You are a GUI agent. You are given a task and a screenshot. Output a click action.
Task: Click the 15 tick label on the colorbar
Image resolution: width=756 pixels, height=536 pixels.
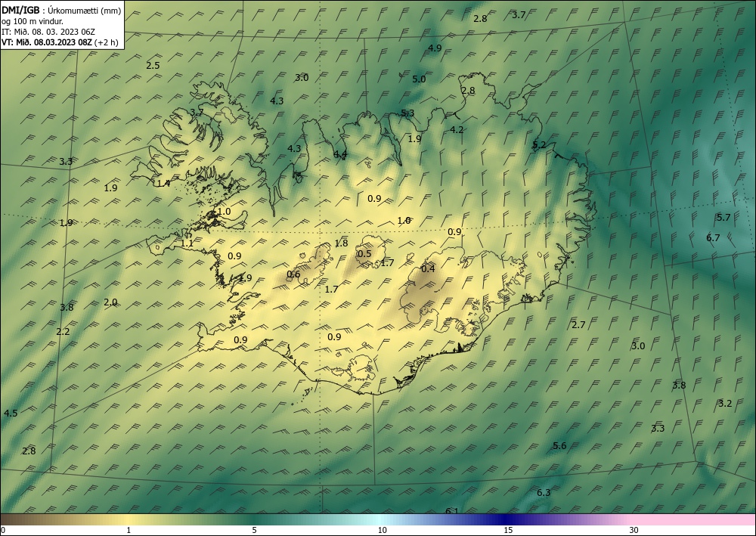coord(508,531)
